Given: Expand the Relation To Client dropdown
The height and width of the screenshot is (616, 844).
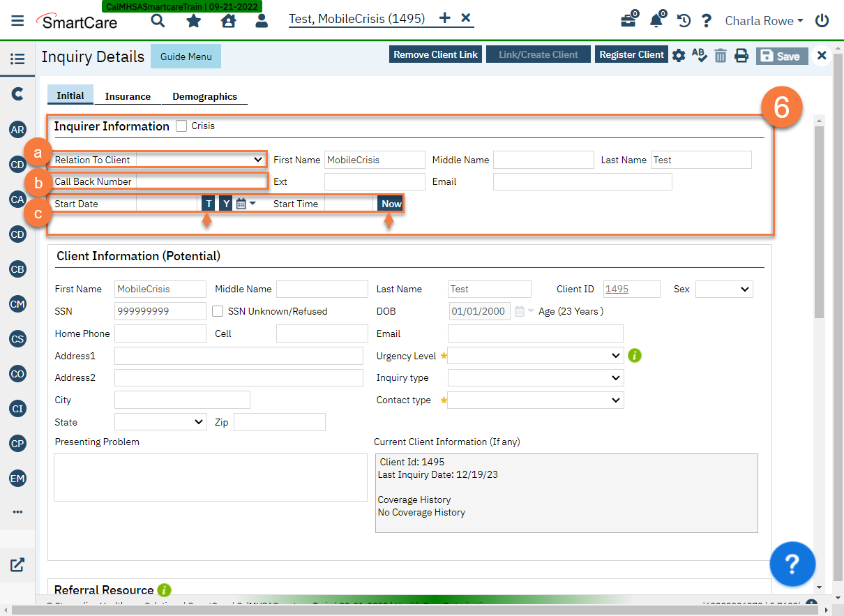Looking at the screenshot, I should click(x=200, y=160).
